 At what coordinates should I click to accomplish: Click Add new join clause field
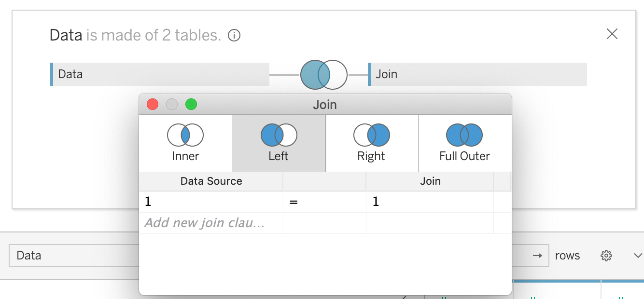point(205,223)
